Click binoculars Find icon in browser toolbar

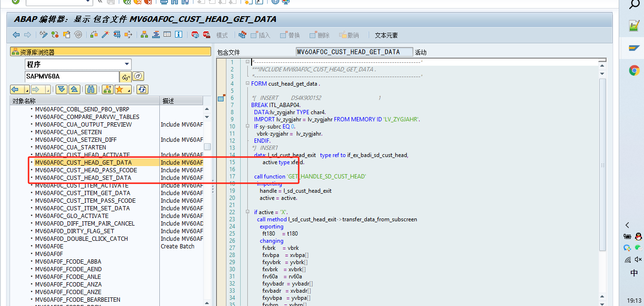pos(91,89)
